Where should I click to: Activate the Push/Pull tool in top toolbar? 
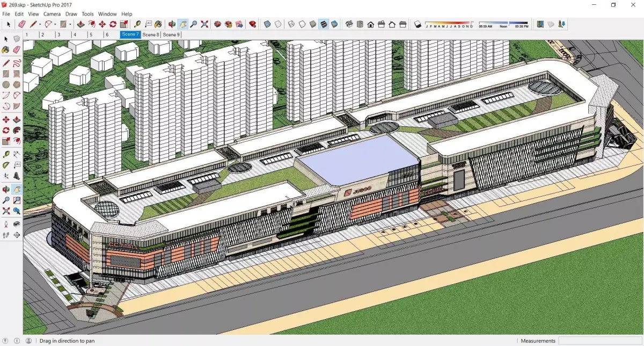[x=80, y=24]
